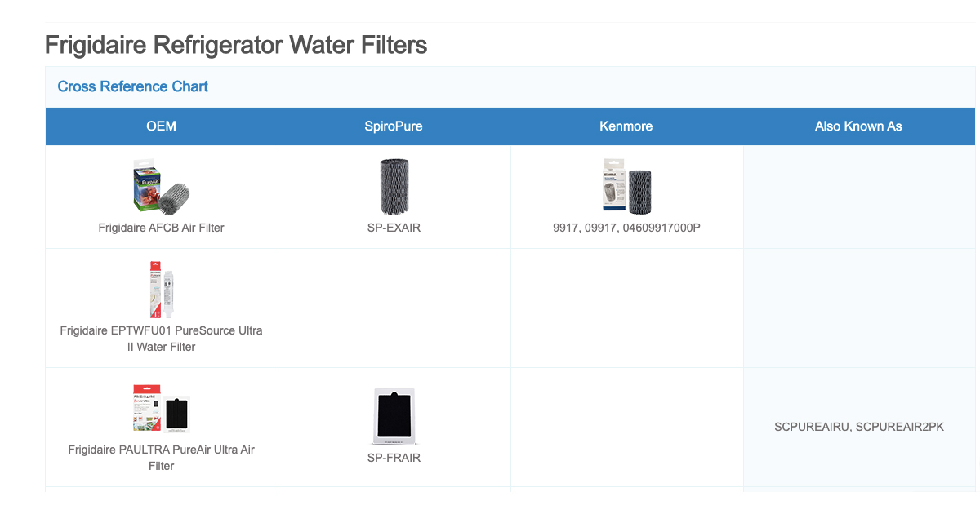The width and height of the screenshot is (980, 514).
Task: Click the Cross Reference Chart heading
Action: pos(132,86)
